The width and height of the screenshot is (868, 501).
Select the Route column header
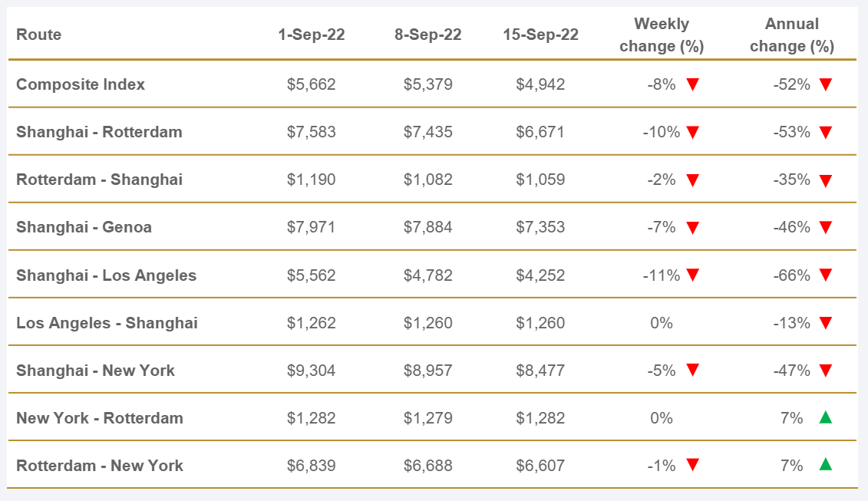(x=38, y=35)
